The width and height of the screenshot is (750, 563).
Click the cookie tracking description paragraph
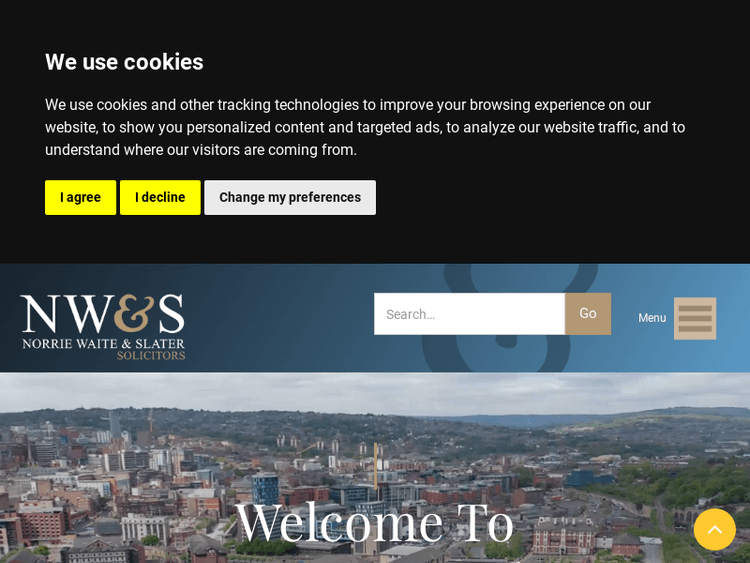click(365, 127)
